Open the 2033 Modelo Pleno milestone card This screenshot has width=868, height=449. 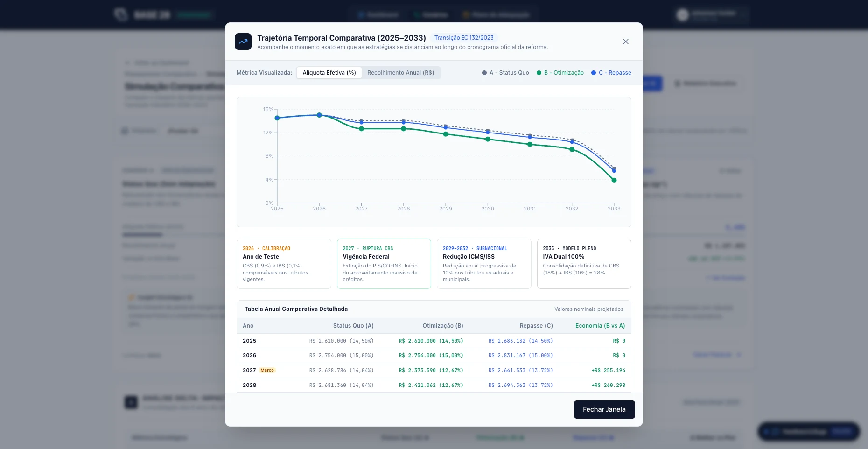tap(584, 264)
